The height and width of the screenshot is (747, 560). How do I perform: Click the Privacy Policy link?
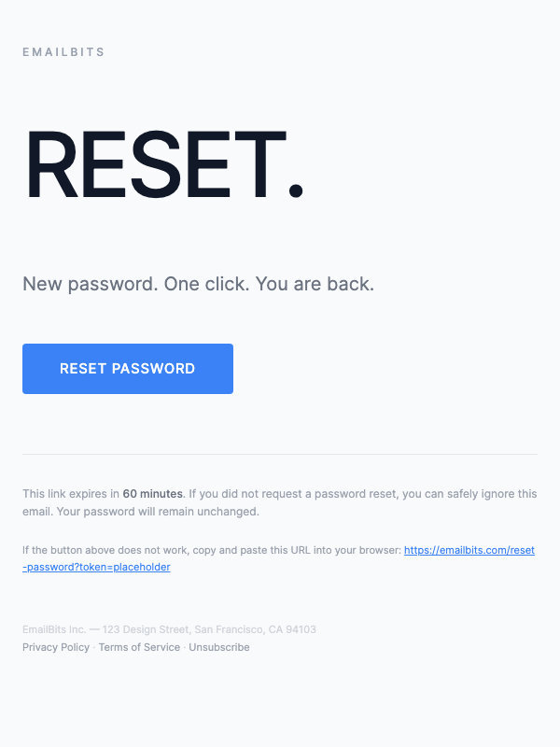[55, 647]
